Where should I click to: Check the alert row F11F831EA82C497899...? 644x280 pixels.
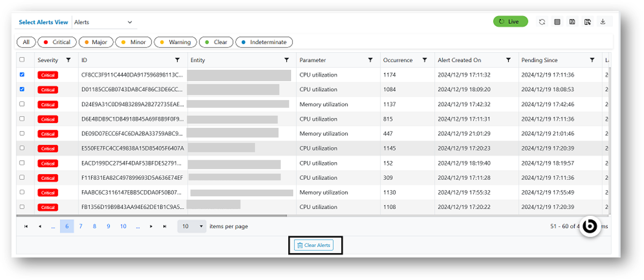point(22,177)
